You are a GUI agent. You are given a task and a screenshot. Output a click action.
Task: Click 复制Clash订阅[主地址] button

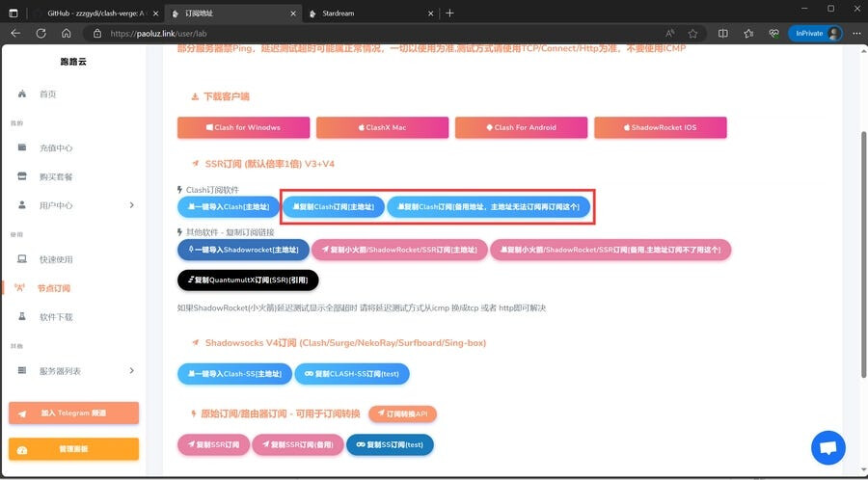tap(334, 207)
